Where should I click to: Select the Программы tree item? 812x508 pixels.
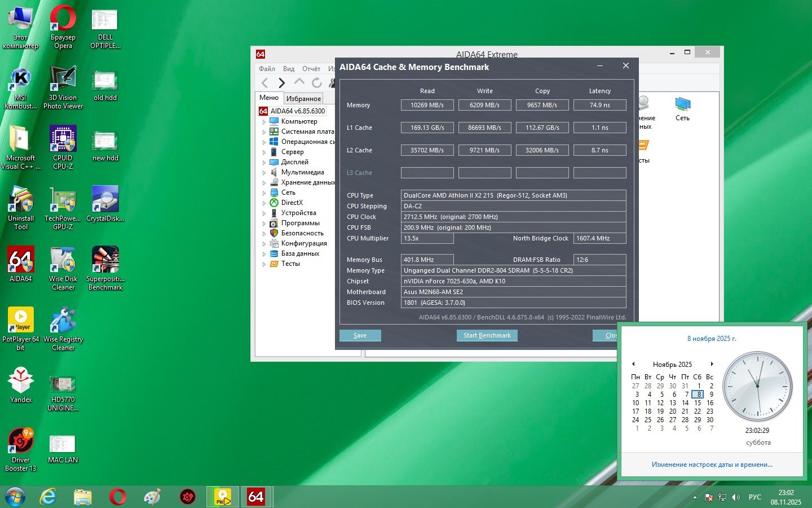(x=300, y=223)
